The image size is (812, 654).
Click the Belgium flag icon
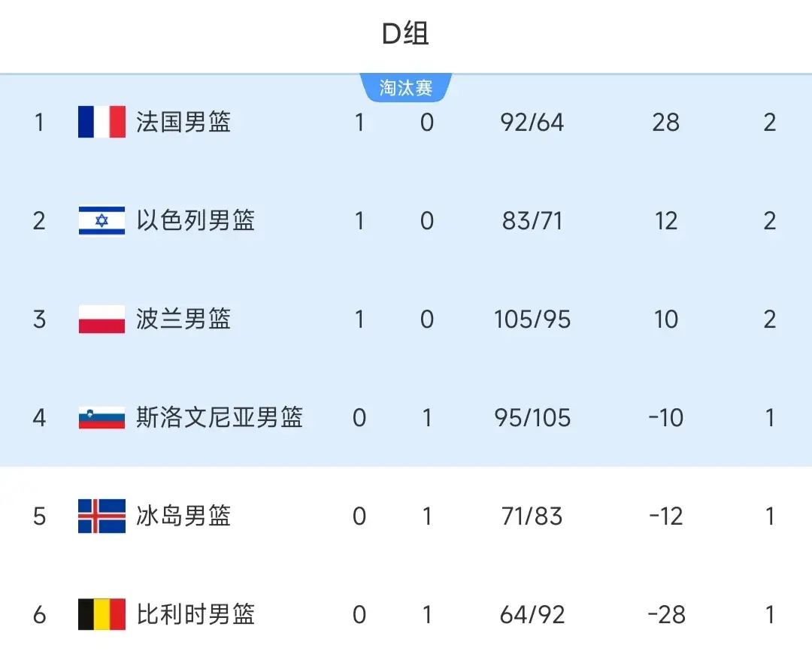[101, 615]
